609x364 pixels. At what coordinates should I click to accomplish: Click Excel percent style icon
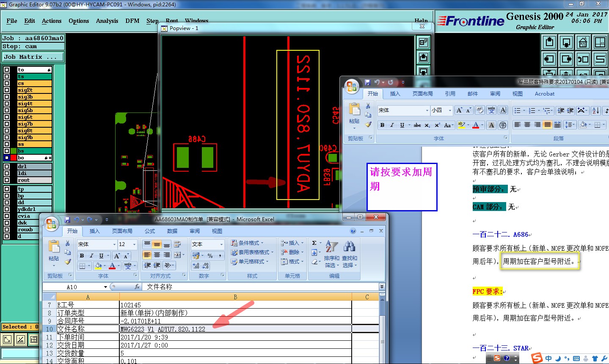[x=210, y=255]
